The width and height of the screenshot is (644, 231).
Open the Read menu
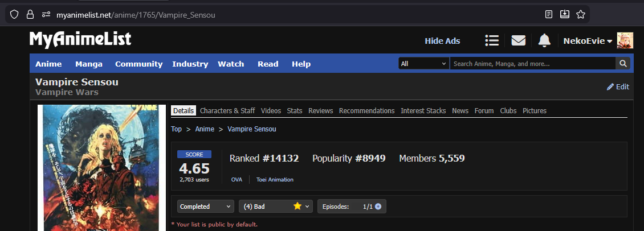click(268, 64)
